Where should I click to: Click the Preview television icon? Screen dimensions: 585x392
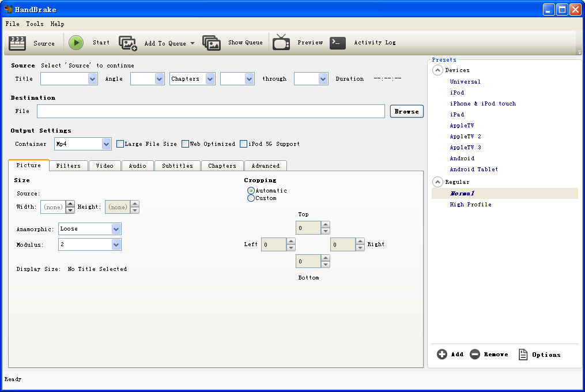(281, 42)
